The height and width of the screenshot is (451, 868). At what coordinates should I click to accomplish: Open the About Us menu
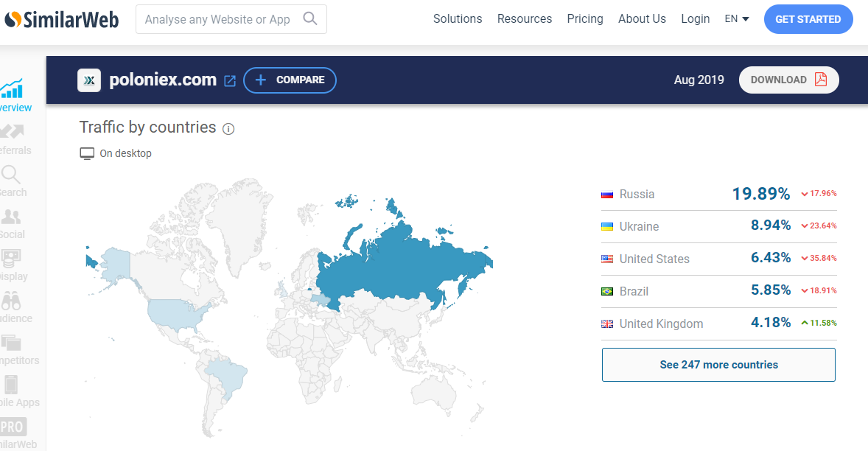click(642, 19)
